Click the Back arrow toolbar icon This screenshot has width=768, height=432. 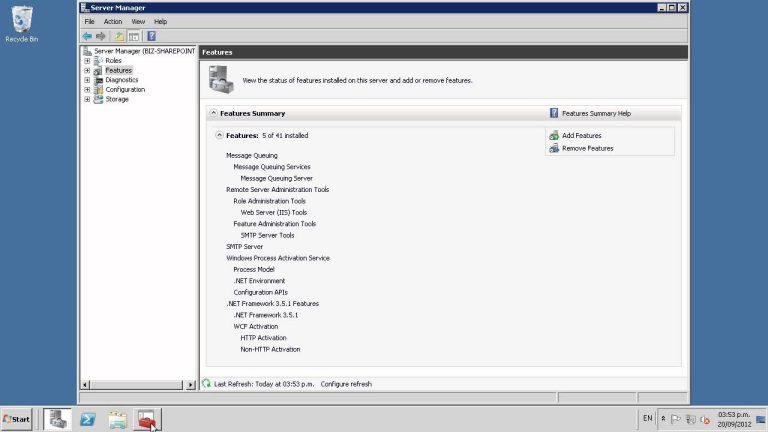pos(87,36)
